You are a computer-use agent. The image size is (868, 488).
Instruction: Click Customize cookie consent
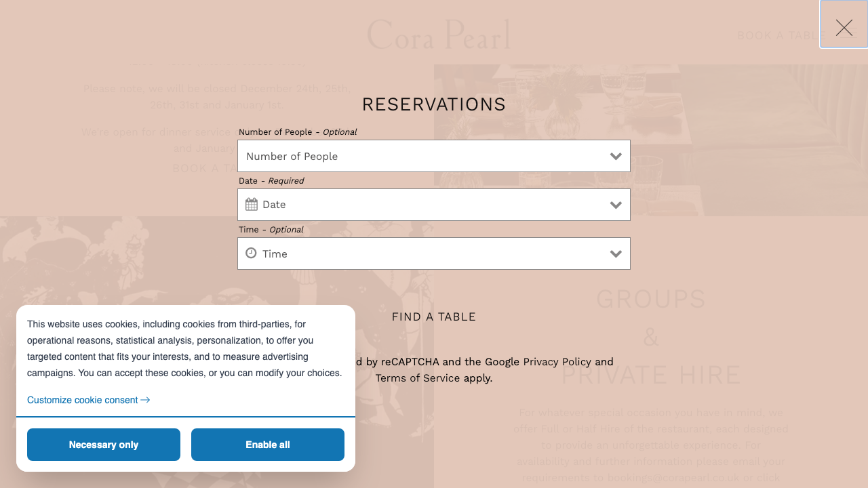(81, 400)
